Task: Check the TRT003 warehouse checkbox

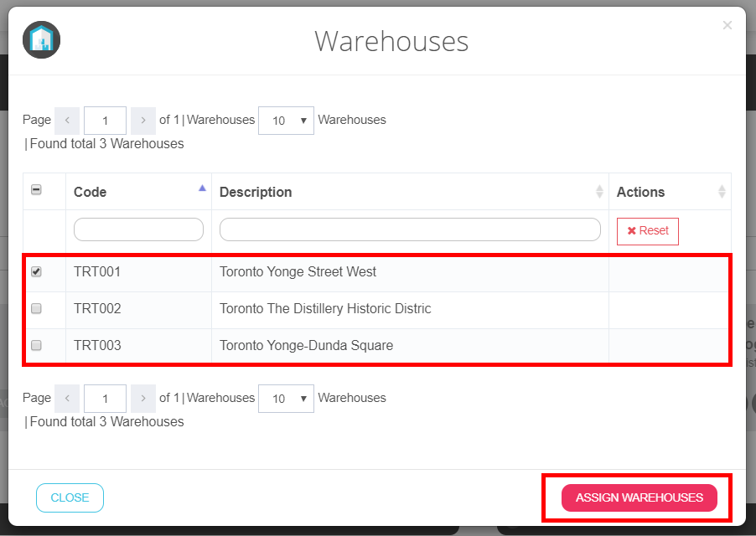Action: (36, 346)
